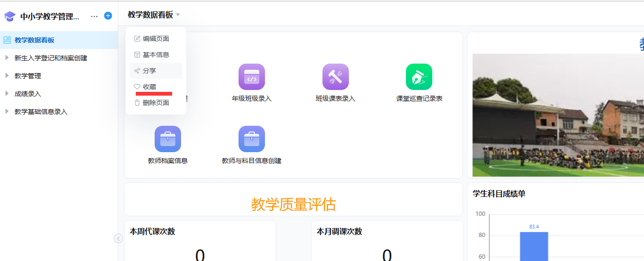Click the 班级课表录入 label
Viewport: 644px width, 261px height.
pyautogui.click(x=336, y=98)
